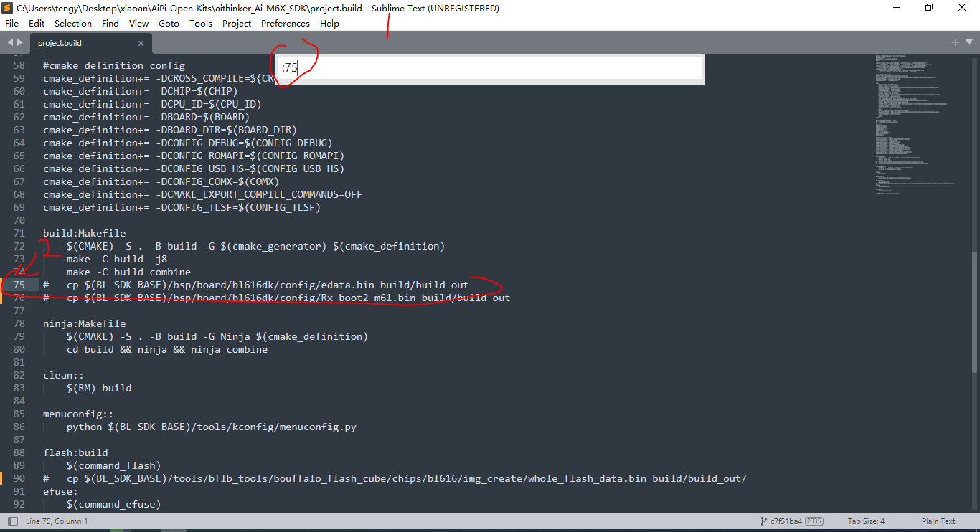Click the 'build:Makefile' target line
The width and height of the screenshot is (980, 532).
pos(85,233)
